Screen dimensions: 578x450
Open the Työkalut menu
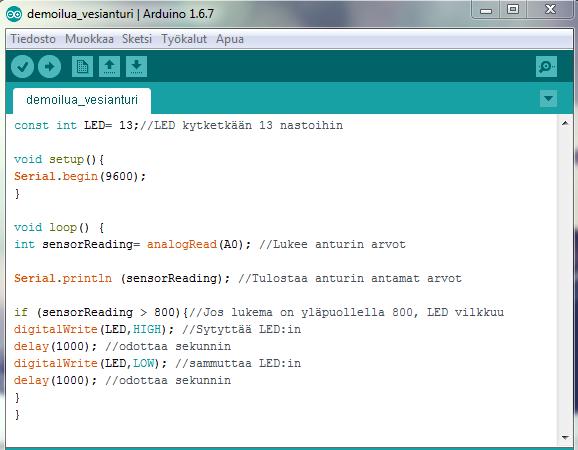pos(184,39)
